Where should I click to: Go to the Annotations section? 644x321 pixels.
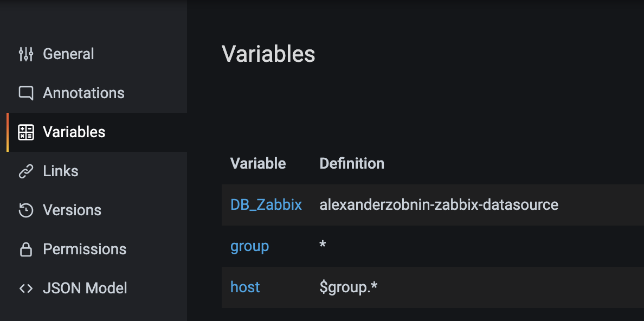[97, 93]
